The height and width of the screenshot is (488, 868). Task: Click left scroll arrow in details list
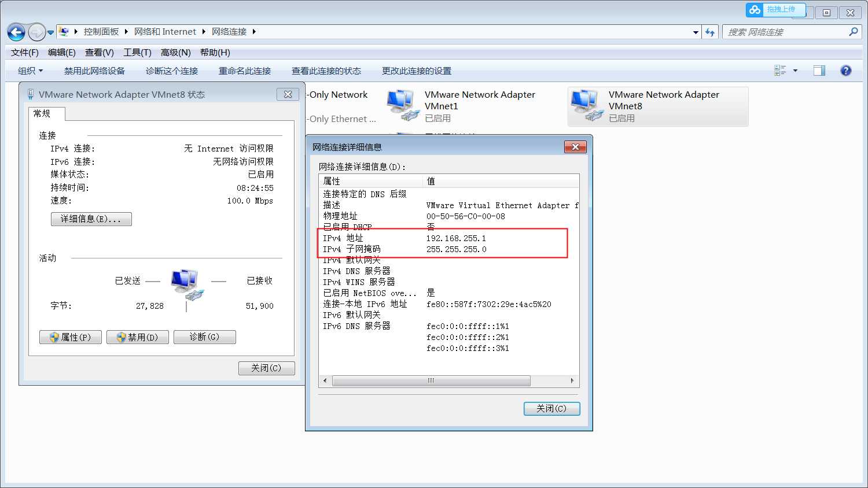(x=325, y=380)
